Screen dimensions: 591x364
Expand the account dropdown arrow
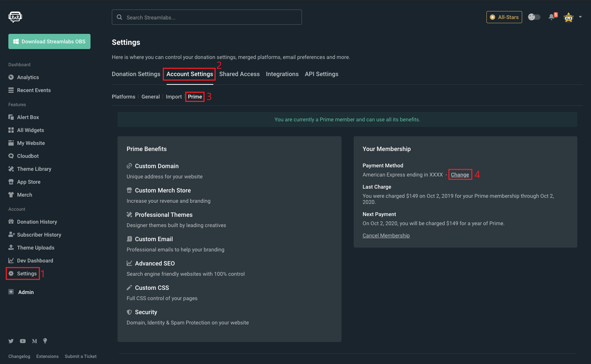[580, 17]
